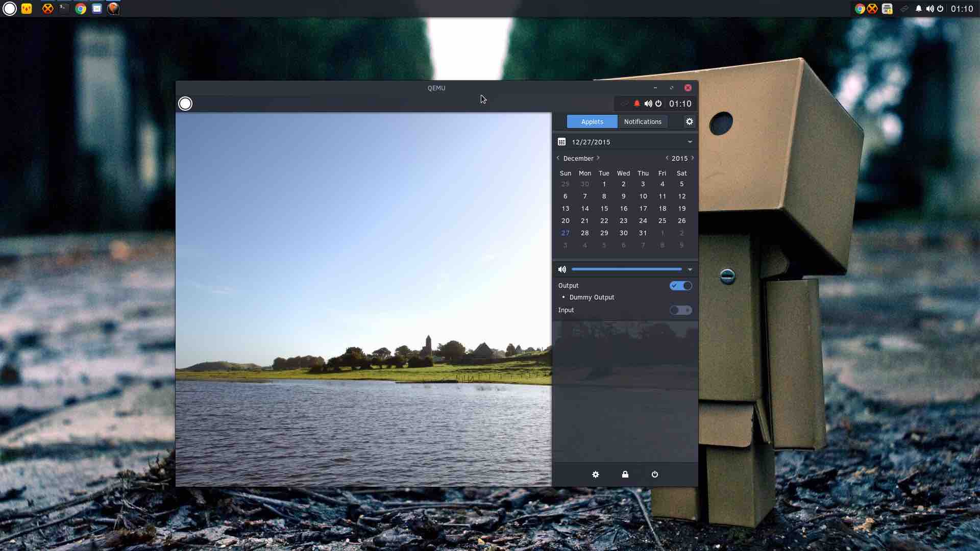Toggle the Output audio switch
This screenshot has height=551, width=980.
(x=680, y=286)
